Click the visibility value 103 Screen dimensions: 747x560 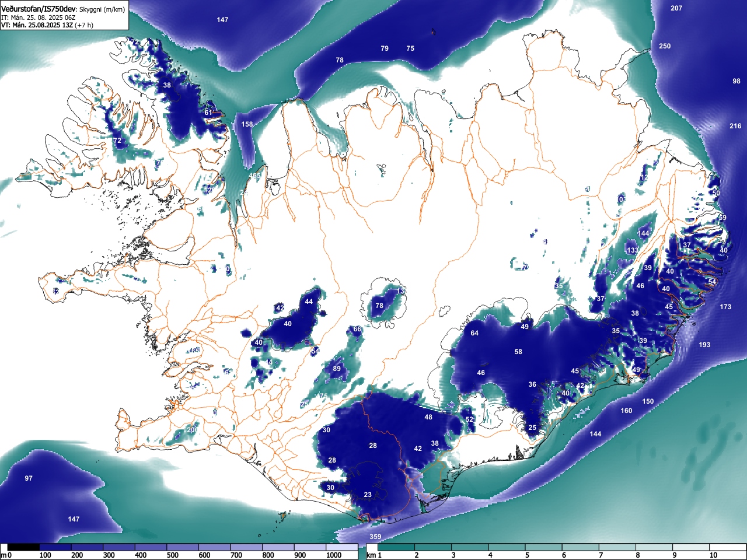coord(620,199)
